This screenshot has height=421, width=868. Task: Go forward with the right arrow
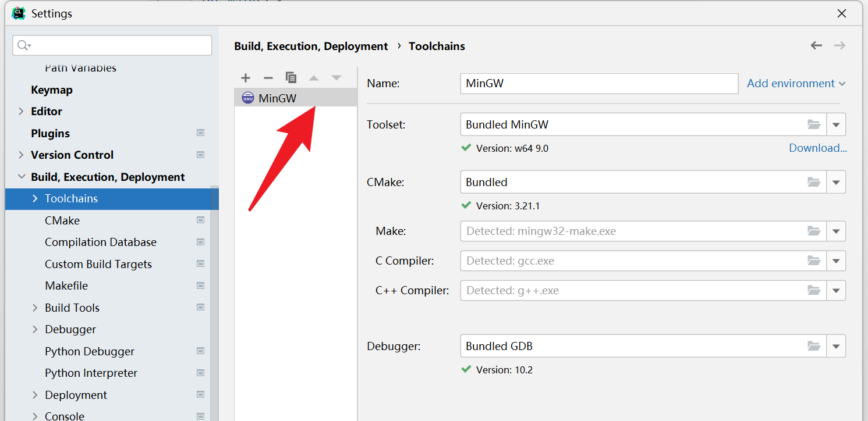click(x=839, y=45)
